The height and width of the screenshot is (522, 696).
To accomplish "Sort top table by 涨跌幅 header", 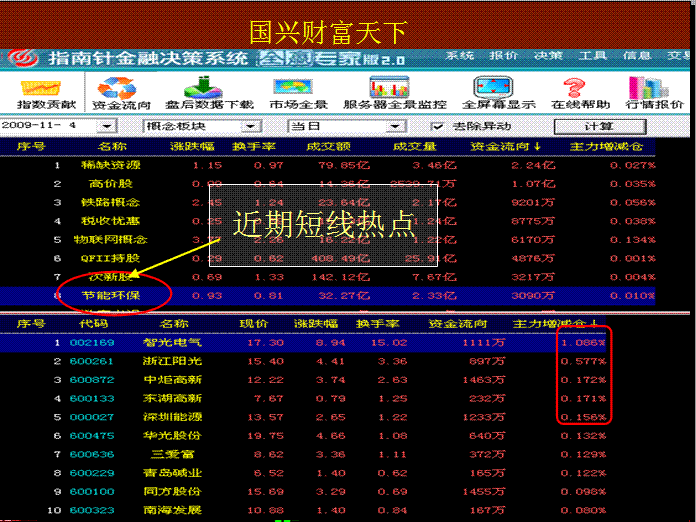I will tap(192, 146).
